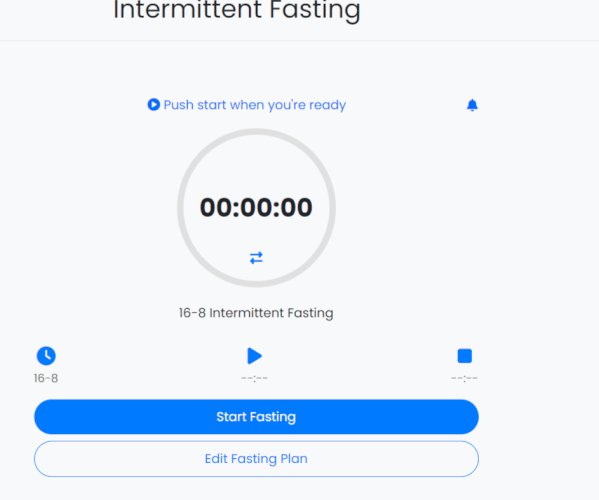Click the 16-8 Intermittent Fasting plan label

click(x=256, y=313)
